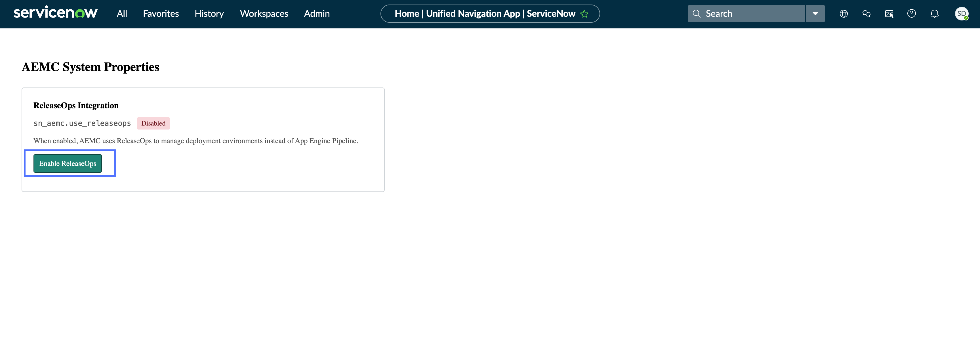The height and width of the screenshot is (338, 980).
Task: Click the Enable ReleaseOps button
Action: coord(68,163)
